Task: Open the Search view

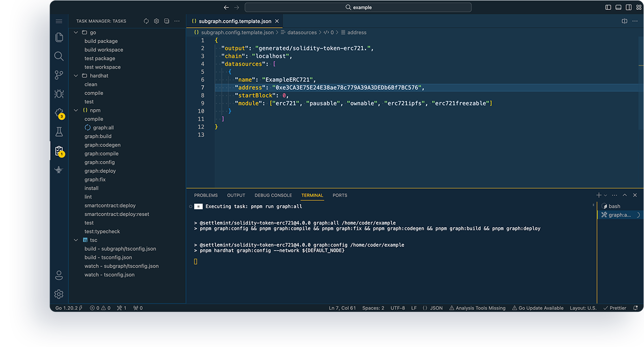Action: 59,56
